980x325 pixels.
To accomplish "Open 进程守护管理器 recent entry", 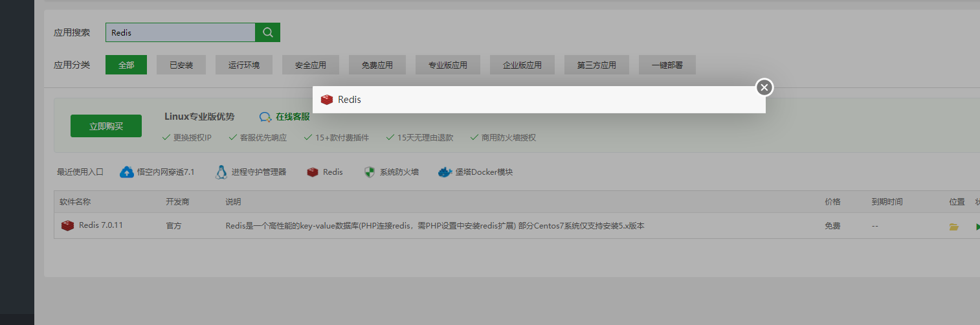I will tap(259, 172).
